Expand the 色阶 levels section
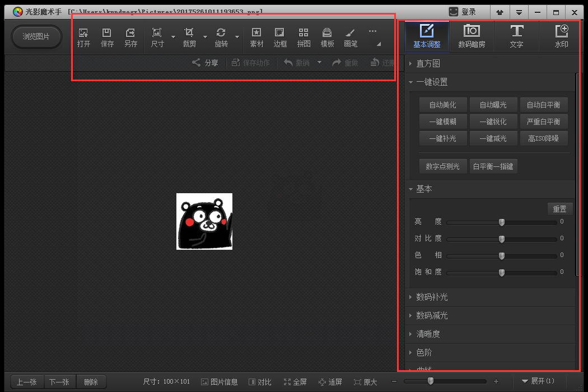 click(x=424, y=352)
